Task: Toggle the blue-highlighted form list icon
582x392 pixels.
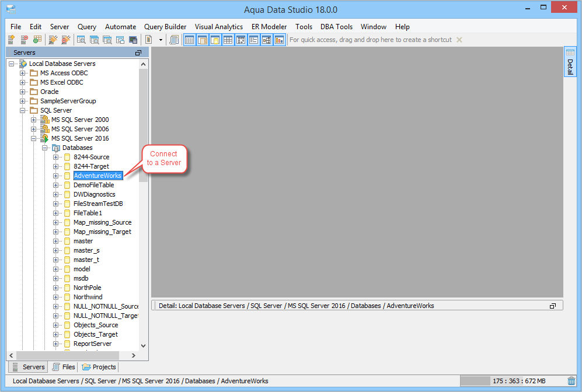Action: (254, 40)
